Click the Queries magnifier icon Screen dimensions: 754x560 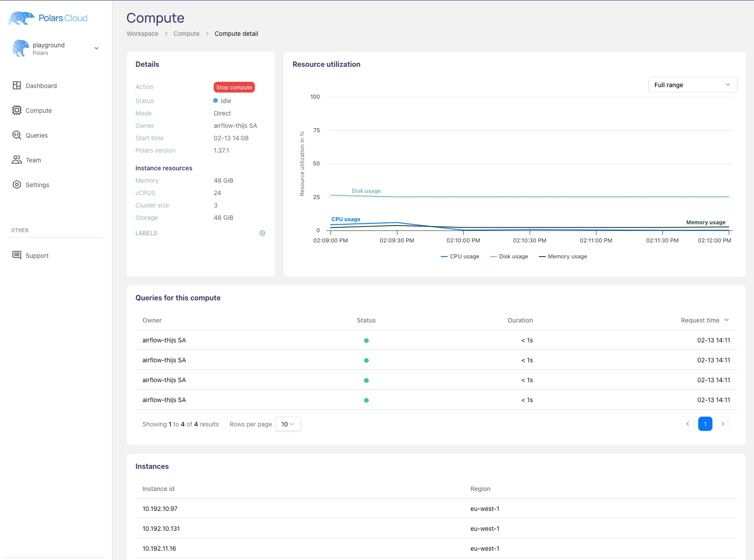click(16, 135)
